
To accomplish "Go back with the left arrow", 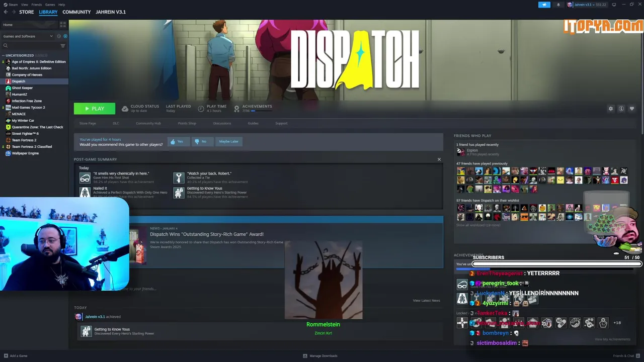I will 6,12.
